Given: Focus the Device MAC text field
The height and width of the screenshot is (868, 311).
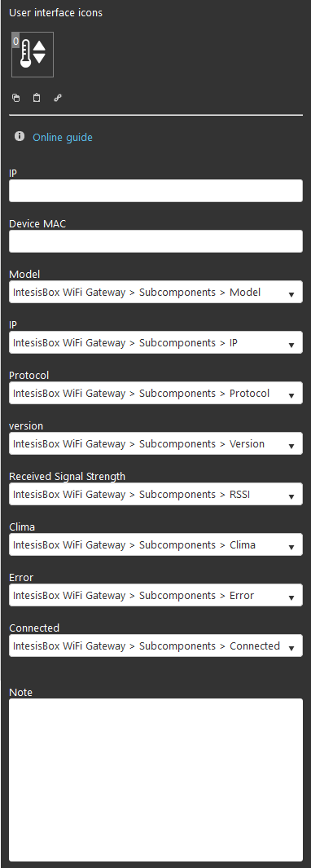Looking at the screenshot, I should pos(156,241).
